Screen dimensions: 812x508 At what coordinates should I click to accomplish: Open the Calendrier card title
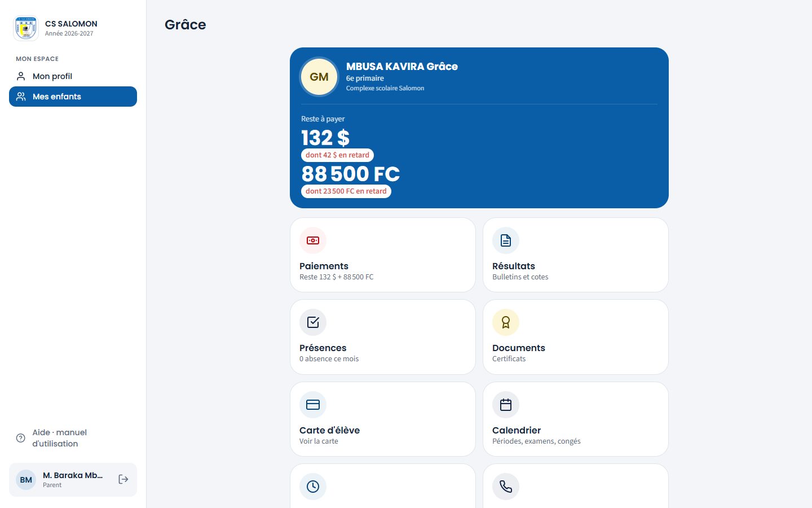[517, 430]
